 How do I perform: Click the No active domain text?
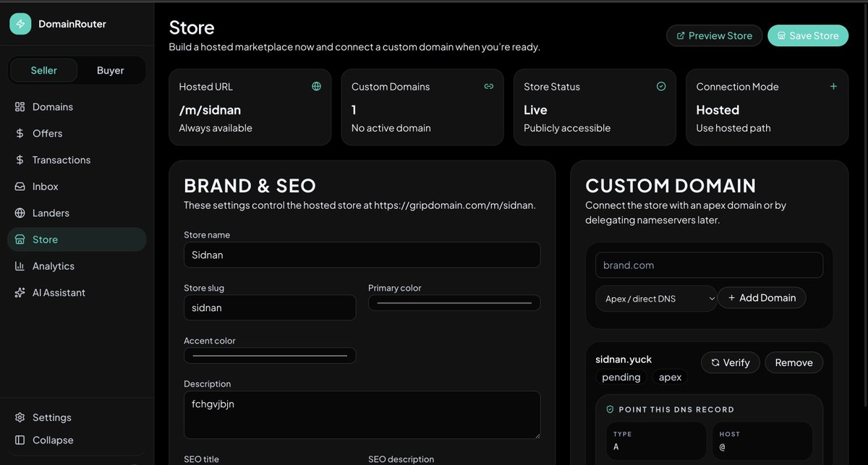click(x=391, y=128)
